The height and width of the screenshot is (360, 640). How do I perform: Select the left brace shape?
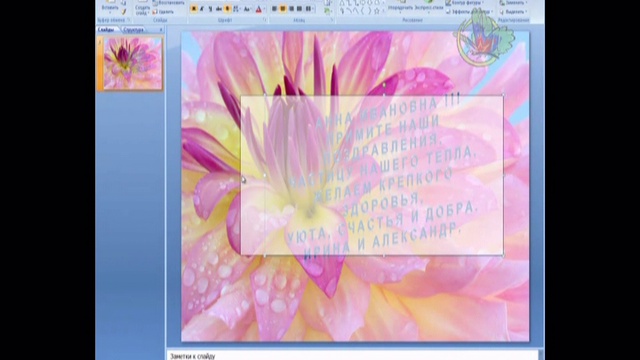[362, 11]
